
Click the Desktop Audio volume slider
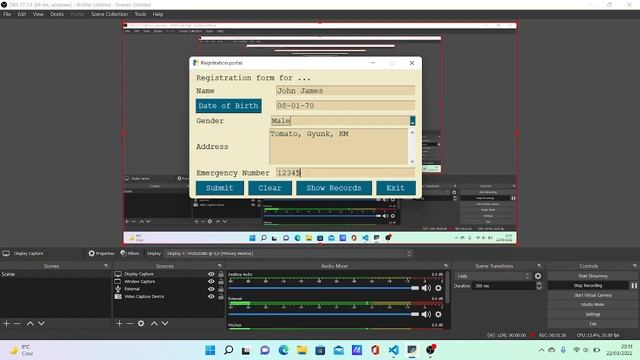324,288
